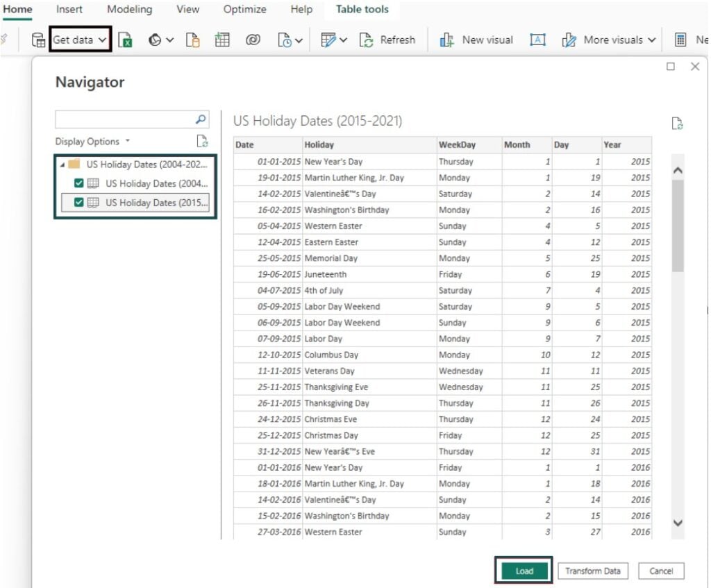Viewport: 711px width, 588px height.
Task: Click the Christmas Eve cell
Action: tap(369, 419)
